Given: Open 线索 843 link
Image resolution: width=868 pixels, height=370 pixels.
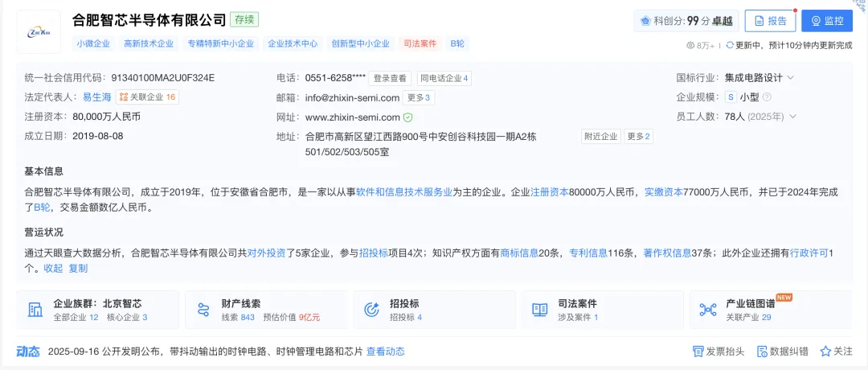Looking at the screenshot, I should click(x=238, y=318).
